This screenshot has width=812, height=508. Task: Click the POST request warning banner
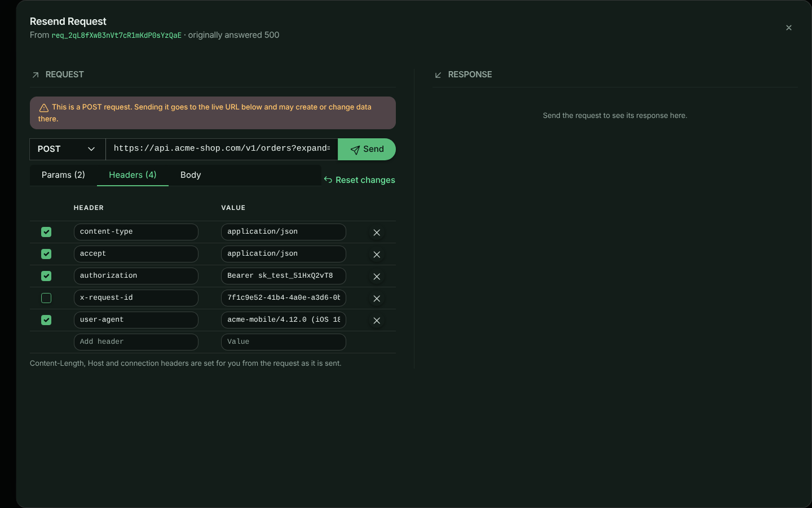(213, 113)
